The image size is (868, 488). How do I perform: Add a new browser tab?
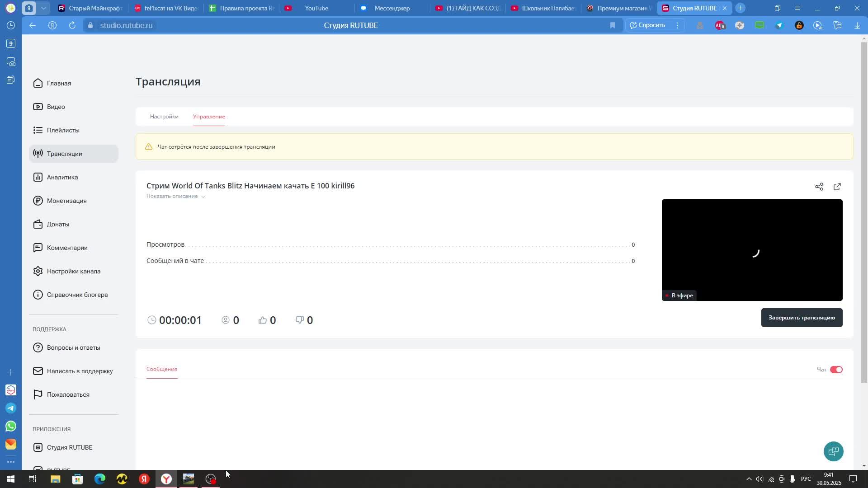pyautogui.click(x=740, y=8)
